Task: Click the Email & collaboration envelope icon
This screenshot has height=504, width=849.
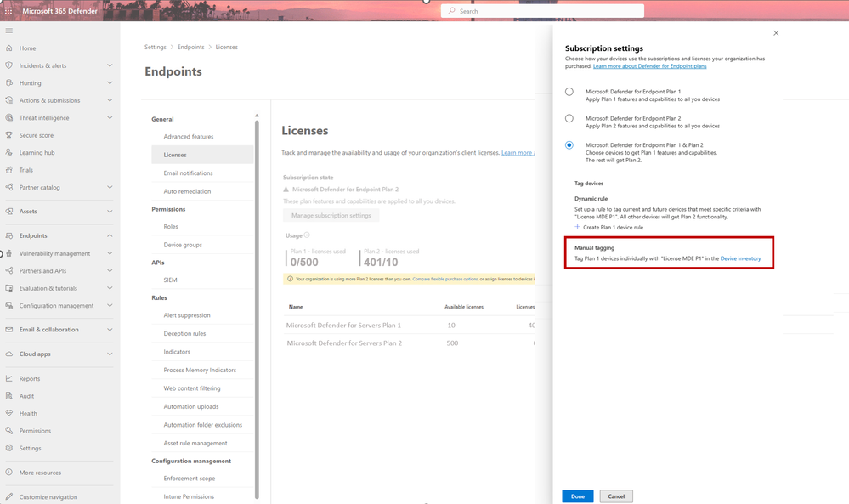Action: pyautogui.click(x=9, y=330)
